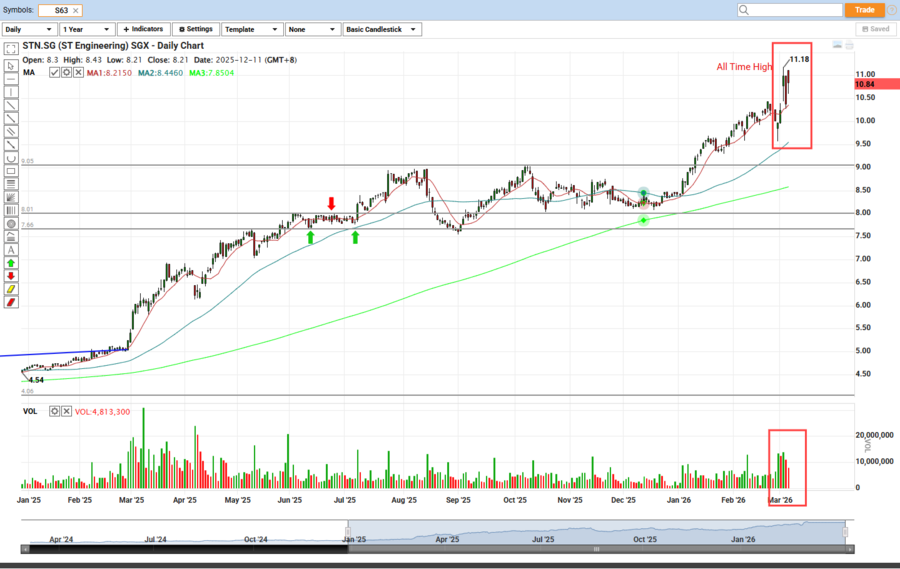Select the green up arrow marker tool
The height and width of the screenshot is (569, 900).
pyautogui.click(x=11, y=262)
